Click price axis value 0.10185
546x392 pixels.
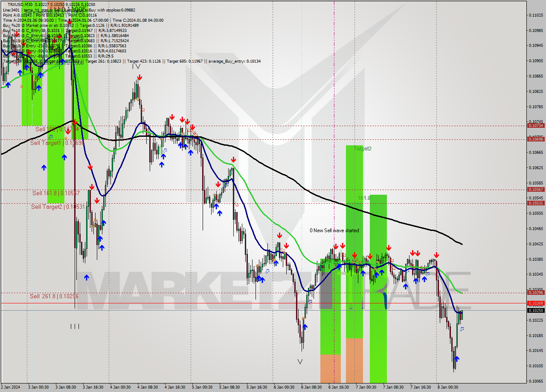click(536, 336)
